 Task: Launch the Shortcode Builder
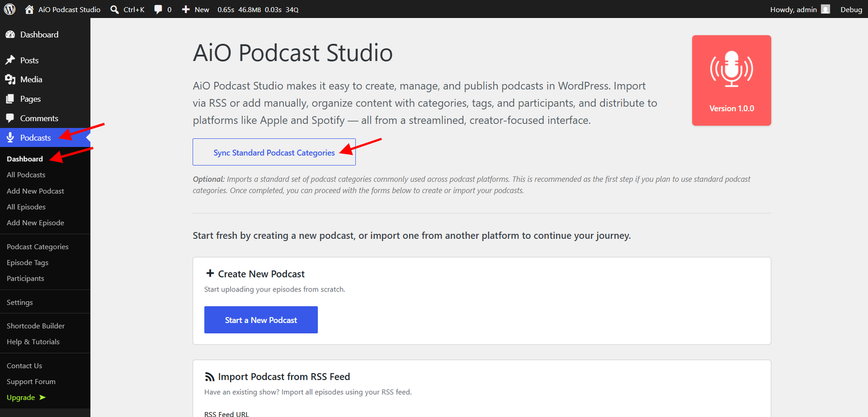point(36,326)
